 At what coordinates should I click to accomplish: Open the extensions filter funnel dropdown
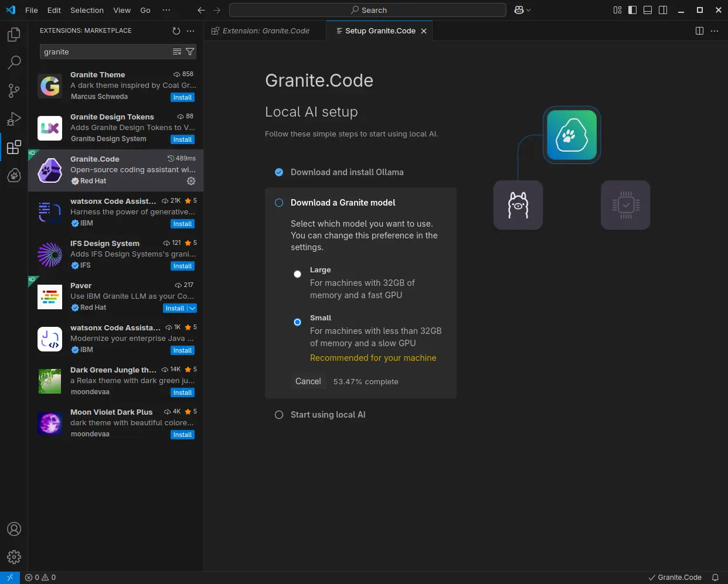189,52
